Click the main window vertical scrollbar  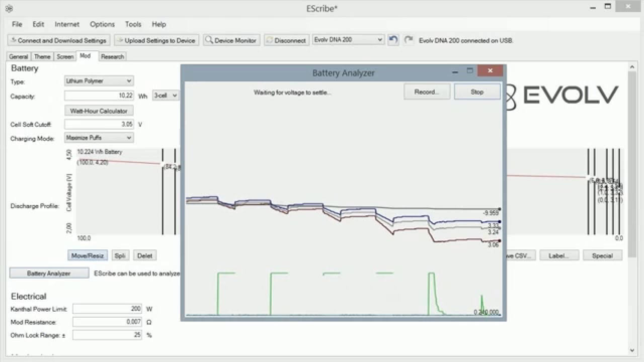(x=632, y=164)
